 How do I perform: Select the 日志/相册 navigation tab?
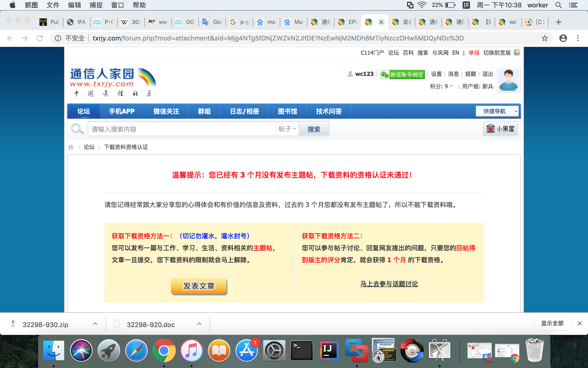coord(244,111)
